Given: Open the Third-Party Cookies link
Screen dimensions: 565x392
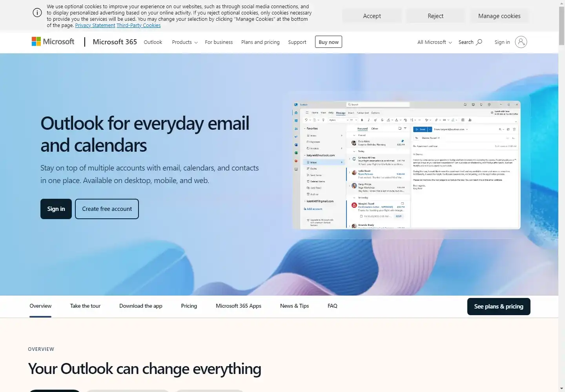Looking at the screenshot, I should pos(139,25).
